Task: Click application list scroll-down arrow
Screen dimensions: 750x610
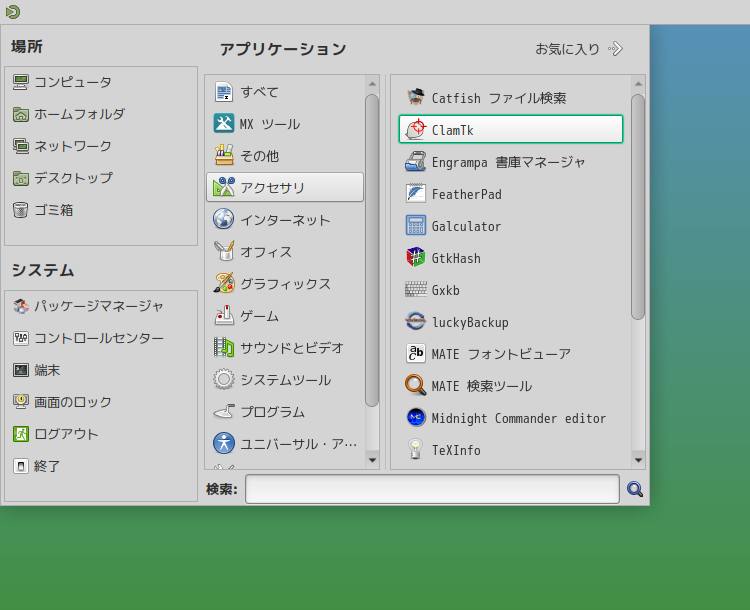Action: coord(638,460)
